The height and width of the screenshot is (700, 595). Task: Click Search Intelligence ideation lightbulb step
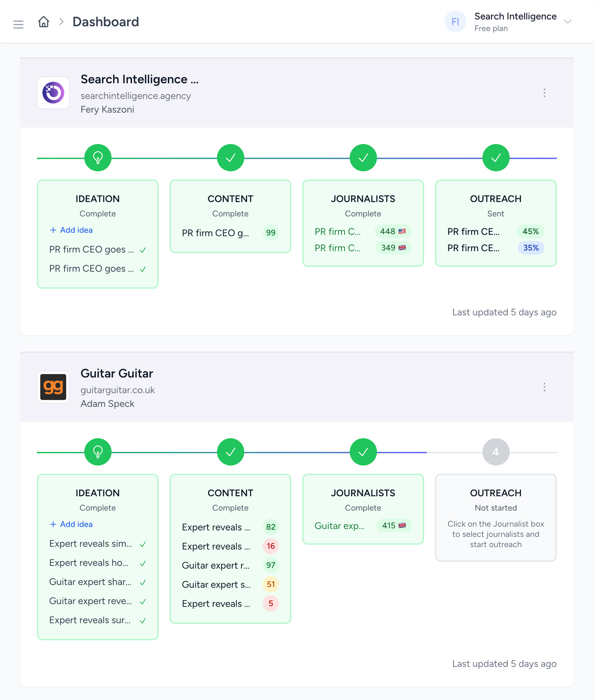(98, 158)
